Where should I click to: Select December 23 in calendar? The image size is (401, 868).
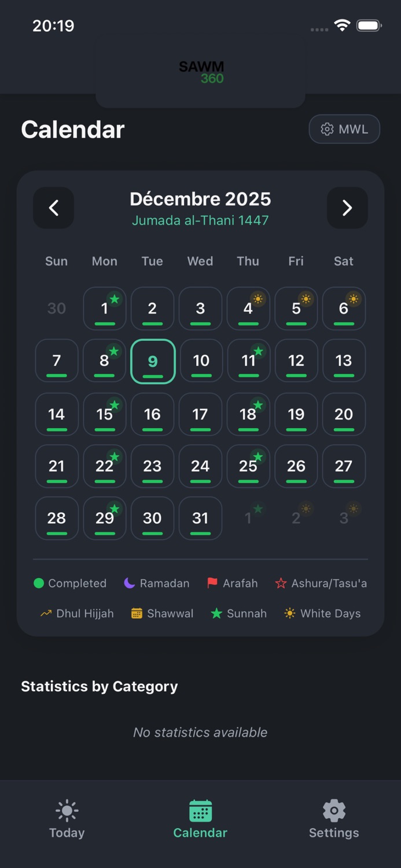152,466
